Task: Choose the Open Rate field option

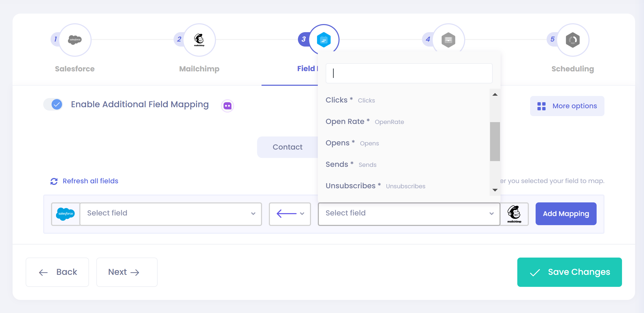Action: pos(403,122)
